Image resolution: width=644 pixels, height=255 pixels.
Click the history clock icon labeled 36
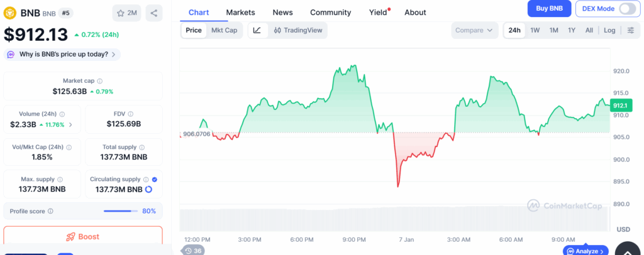(x=194, y=251)
